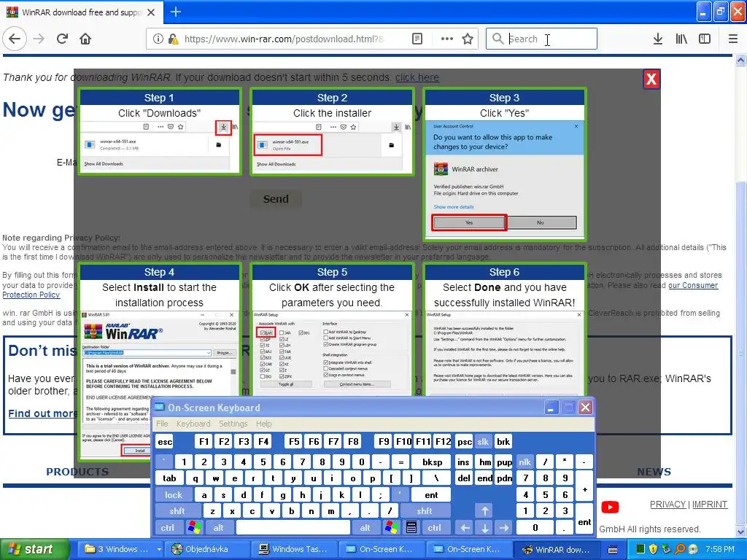Click the page scrollbar up arrow

click(x=740, y=61)
